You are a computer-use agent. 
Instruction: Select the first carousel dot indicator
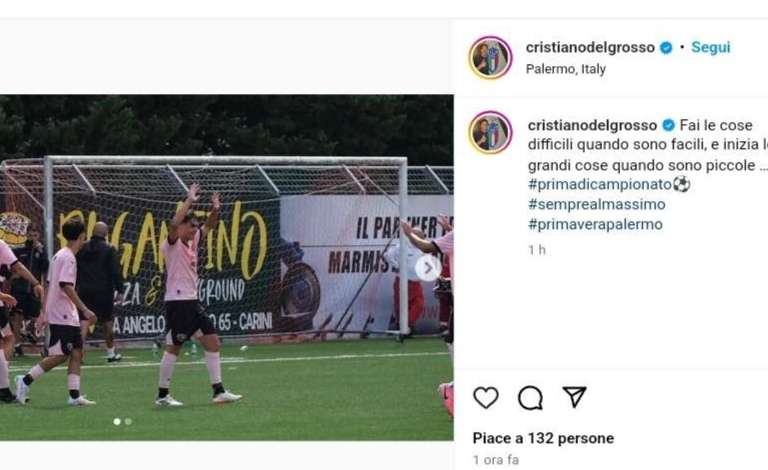tap(117, 421)
